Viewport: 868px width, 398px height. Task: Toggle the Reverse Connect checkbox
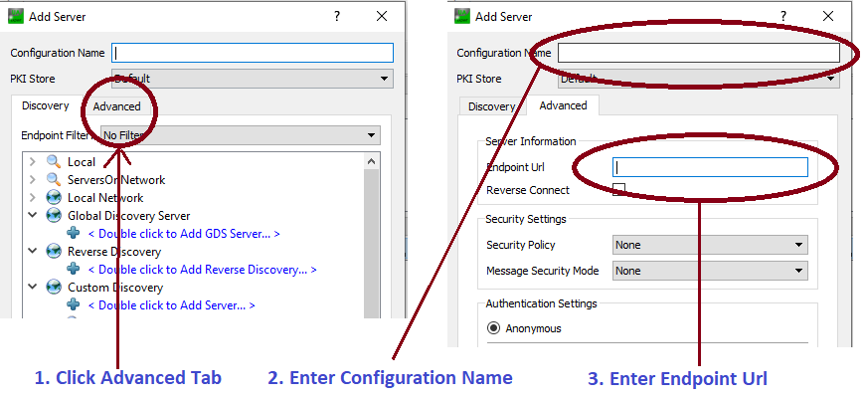[618, 190]
